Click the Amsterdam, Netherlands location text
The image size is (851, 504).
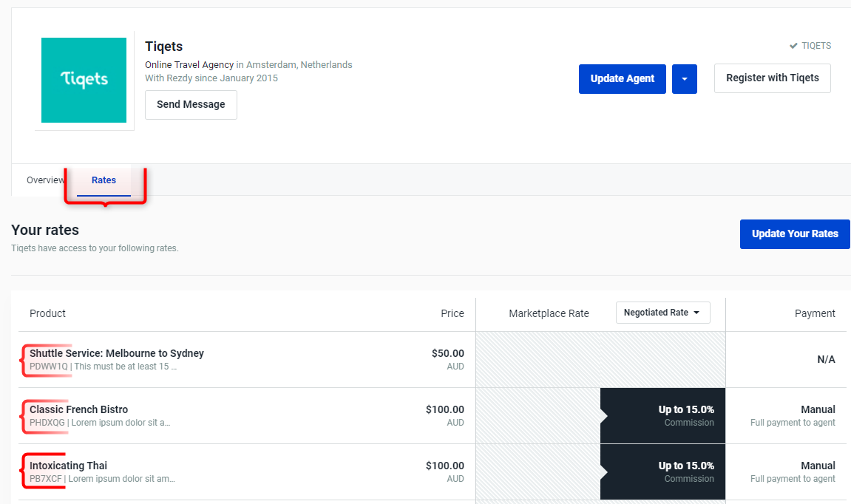[x=299, y=65]
